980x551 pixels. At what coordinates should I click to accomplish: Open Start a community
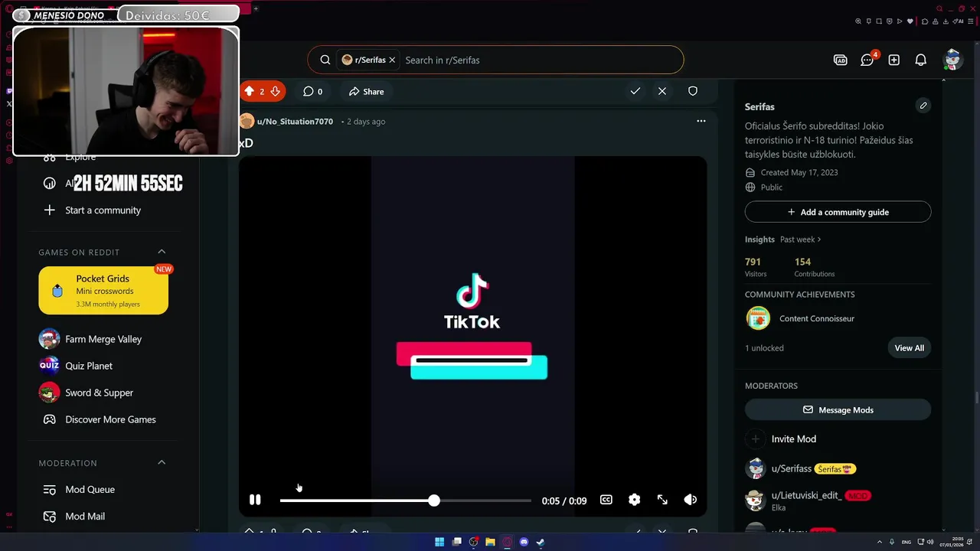103,210
